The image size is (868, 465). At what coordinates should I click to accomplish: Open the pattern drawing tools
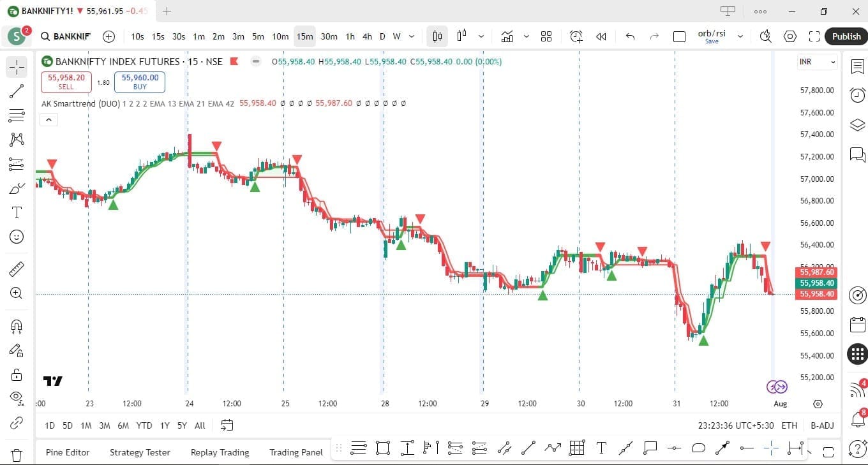17,140
